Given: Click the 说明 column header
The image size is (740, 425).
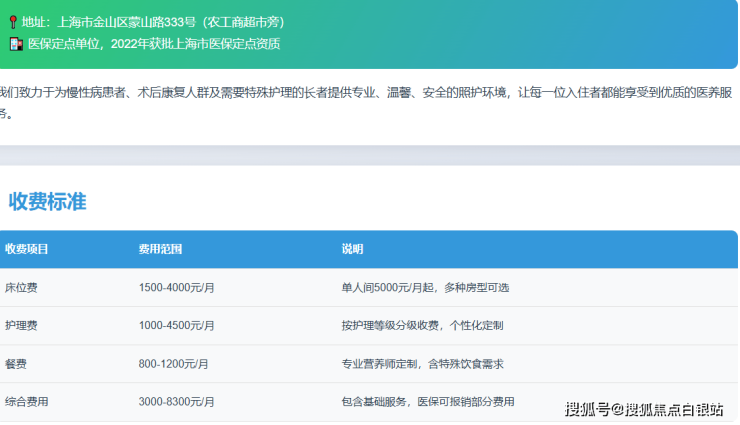Looking at the screenshot, I should (352, 249).
